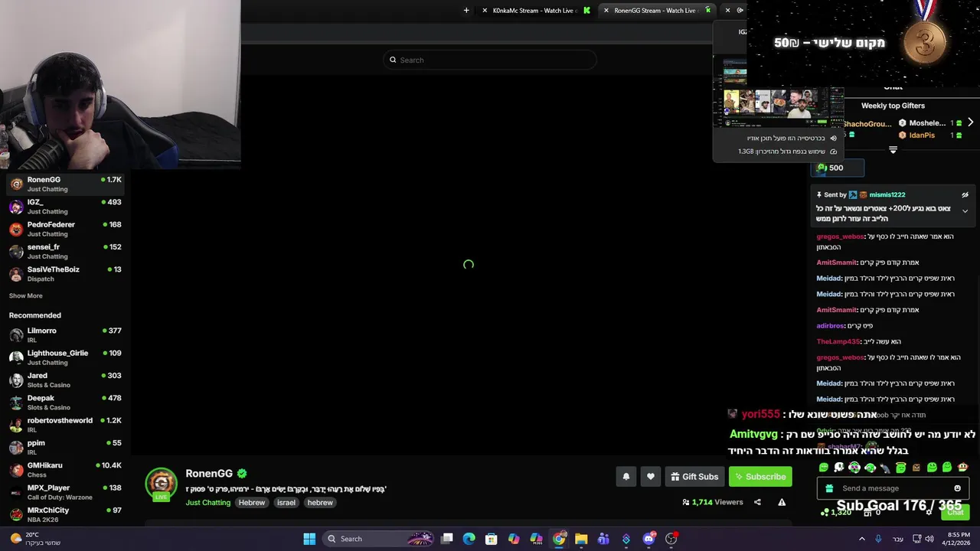Click IdanPis in top gifters
Image resolution: width=980 pixels, height=551 pixels.
[x=922, y=135]
